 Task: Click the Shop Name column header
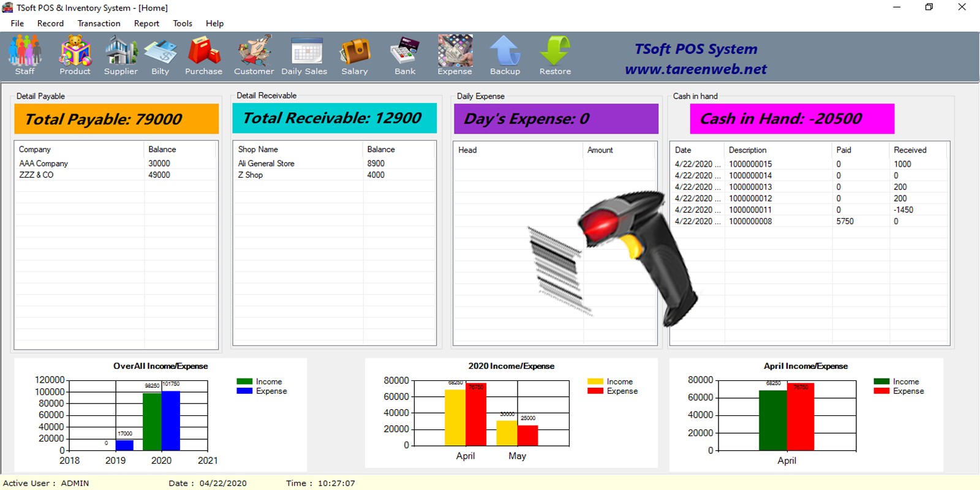298,149
